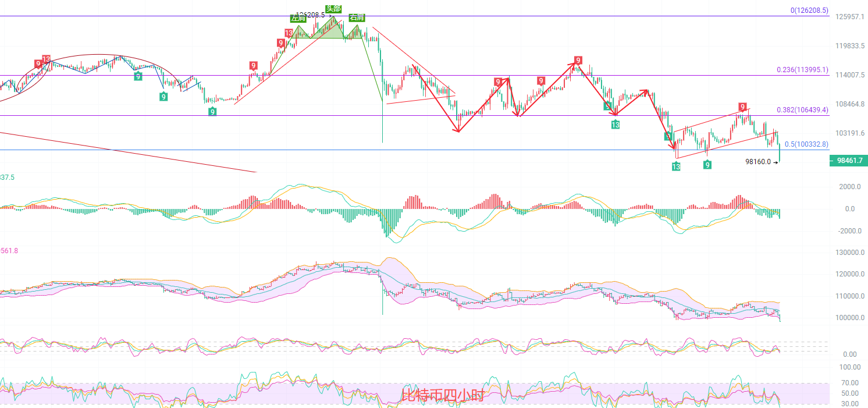Select the rightmost green 13 marker
Viewport: 868px width, 408px height.
pyautogui.click(x=676, y=167)
